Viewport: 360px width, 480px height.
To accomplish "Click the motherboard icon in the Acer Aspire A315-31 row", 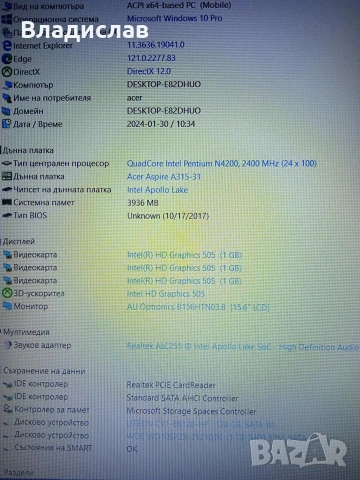I will (x=7, y=176).
